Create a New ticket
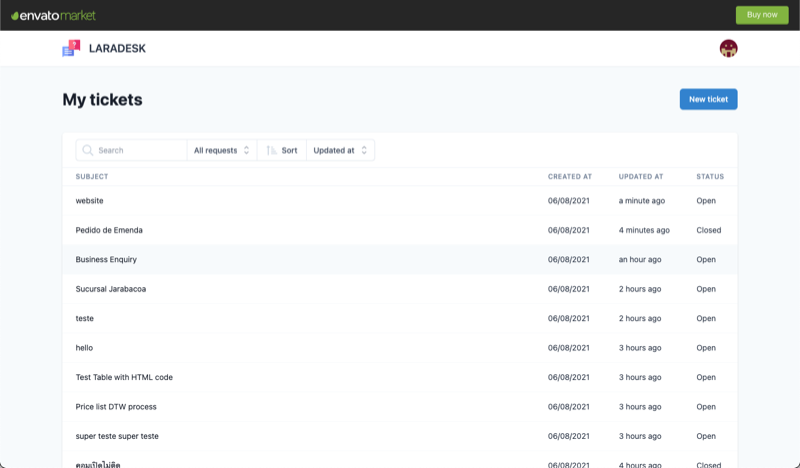The image size is (800, 468). coord(708,99)
